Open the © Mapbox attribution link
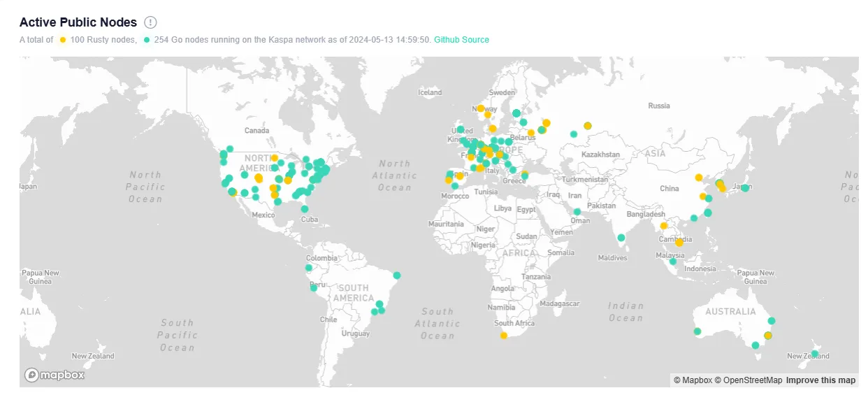Viewport: 868px width, 402px height. 693,380
